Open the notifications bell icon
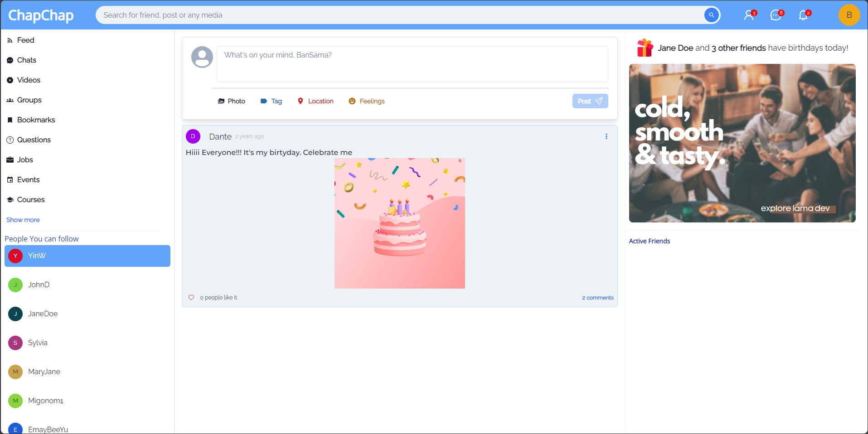 803,15
